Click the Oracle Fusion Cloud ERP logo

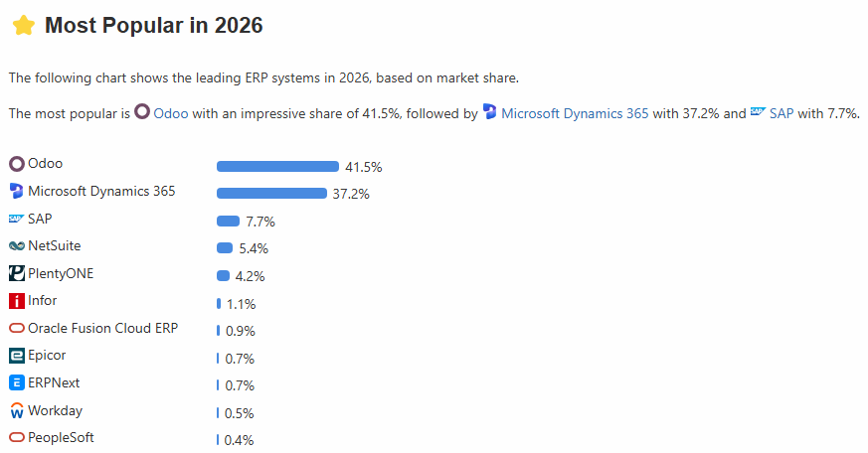(17, 328)
